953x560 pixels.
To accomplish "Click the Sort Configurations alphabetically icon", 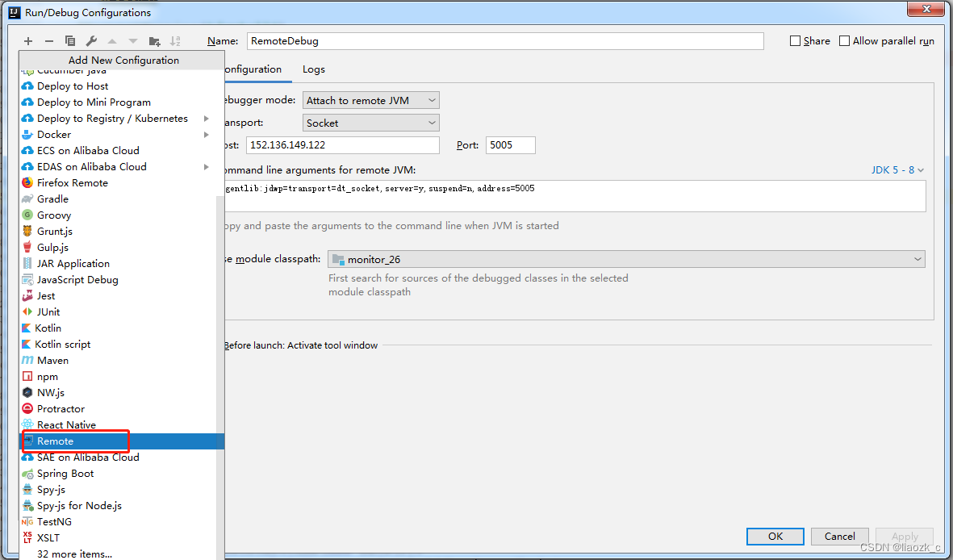I will pyautogui.click(x=175, y=40).
